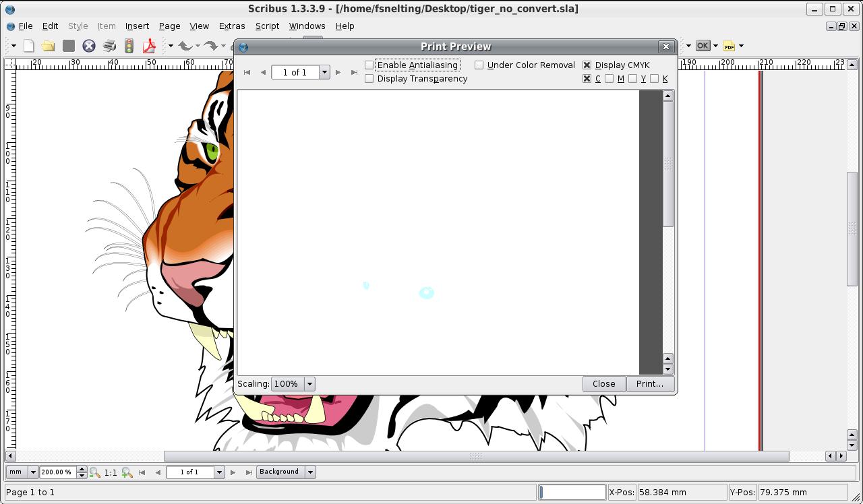Viewport: 863px width, 504px height.
Task: Click the Print Preview title bar app icon
Action: (243, 46)
